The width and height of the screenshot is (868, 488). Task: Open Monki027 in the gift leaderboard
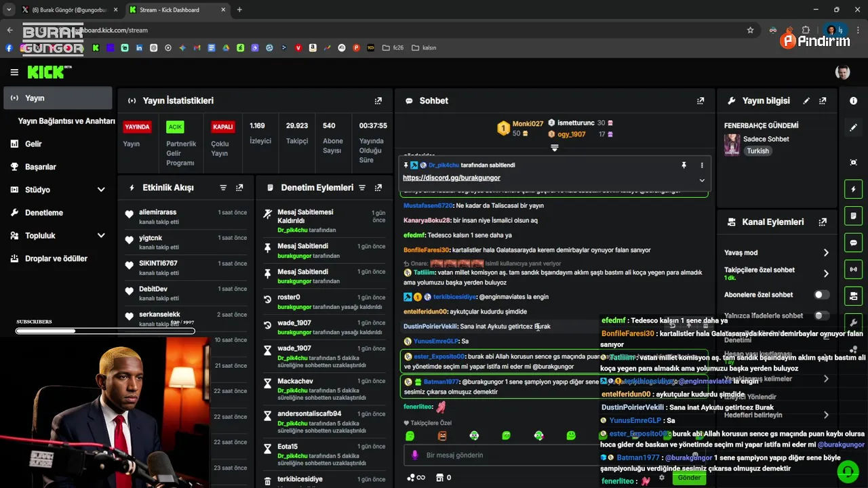coord(528,124)
